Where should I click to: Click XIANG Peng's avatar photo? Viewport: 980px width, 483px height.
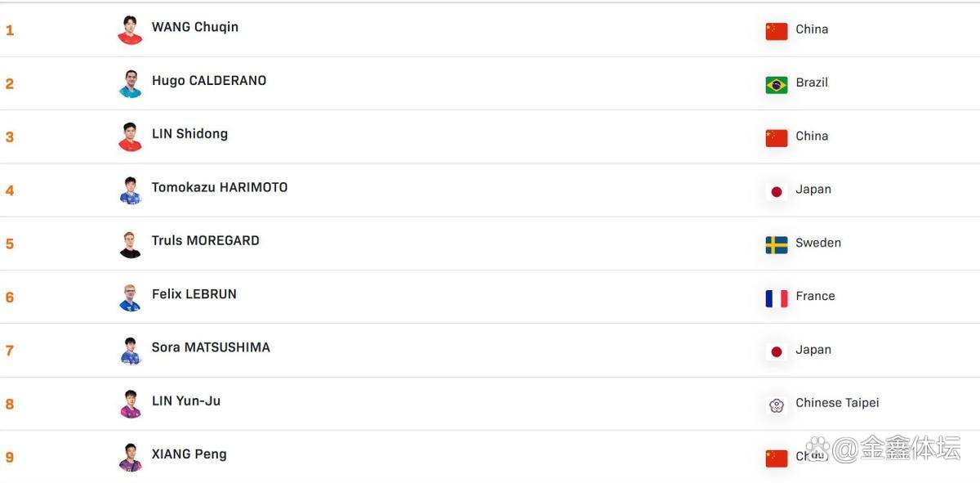pyautogui.click(x=130, y=458)
